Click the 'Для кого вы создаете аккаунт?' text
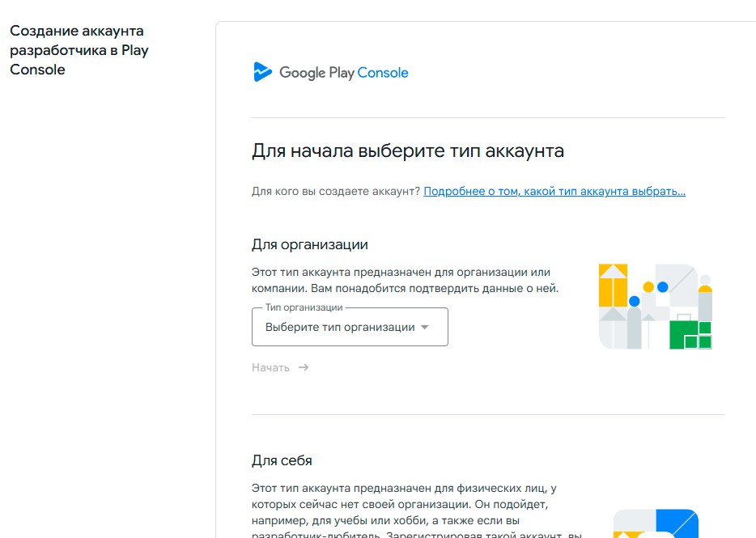 (336, 192)
